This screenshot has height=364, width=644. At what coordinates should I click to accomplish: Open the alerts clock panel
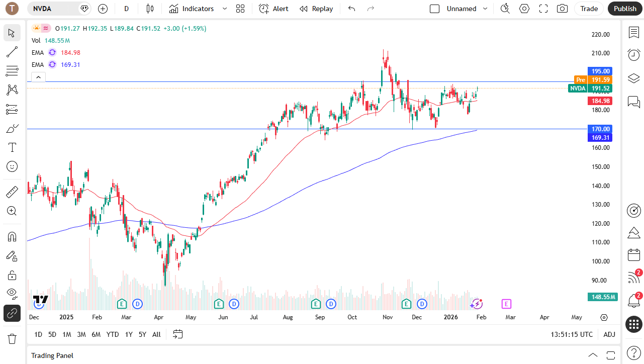point(633,55)
